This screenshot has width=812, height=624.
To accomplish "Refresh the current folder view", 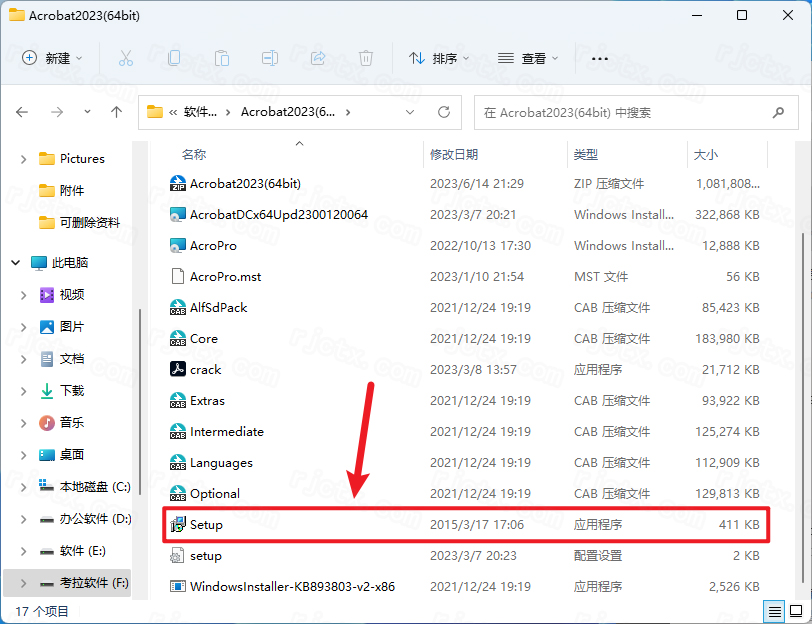I will 444,112.
